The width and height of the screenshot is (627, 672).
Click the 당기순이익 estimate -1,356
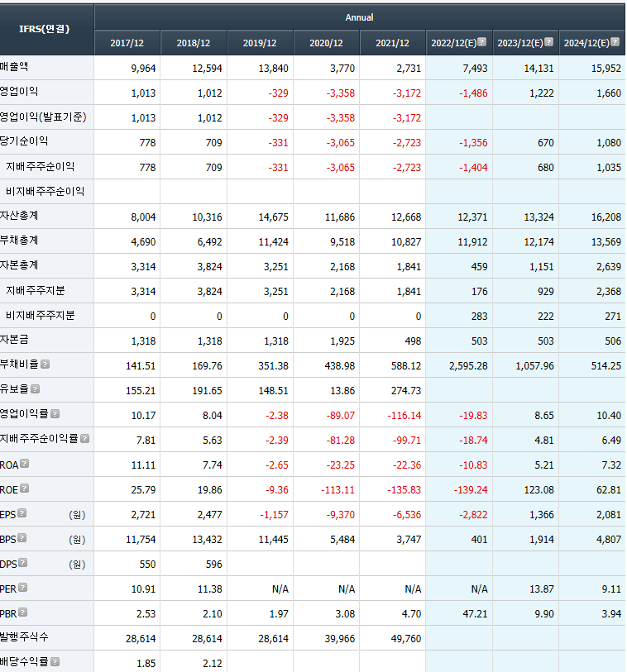click(473, 143)
